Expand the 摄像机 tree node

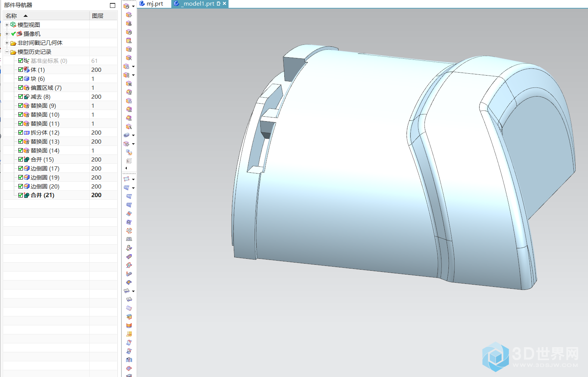tap(7, 34)
